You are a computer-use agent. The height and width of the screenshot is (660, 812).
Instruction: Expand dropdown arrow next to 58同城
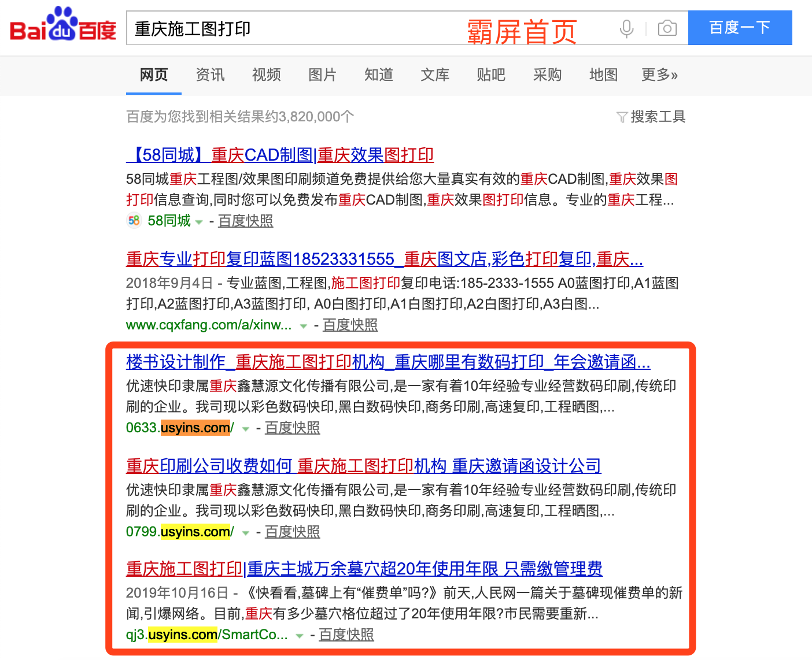199,222
